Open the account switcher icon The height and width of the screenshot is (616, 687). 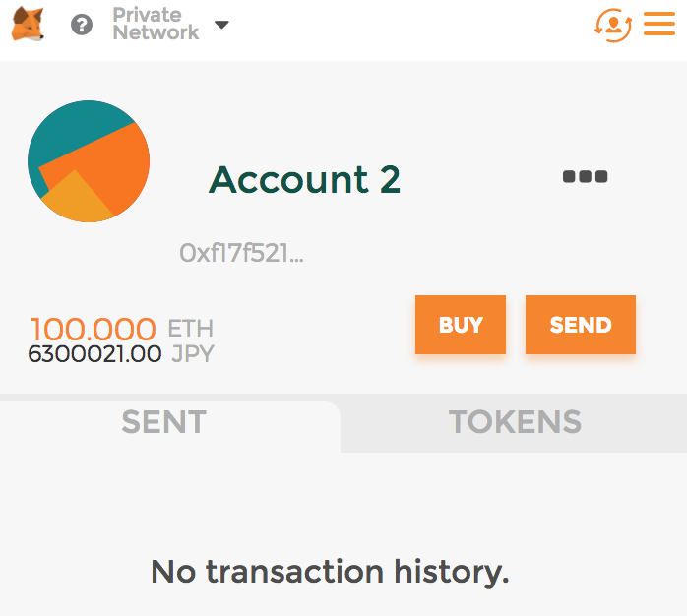coord(612,25)
